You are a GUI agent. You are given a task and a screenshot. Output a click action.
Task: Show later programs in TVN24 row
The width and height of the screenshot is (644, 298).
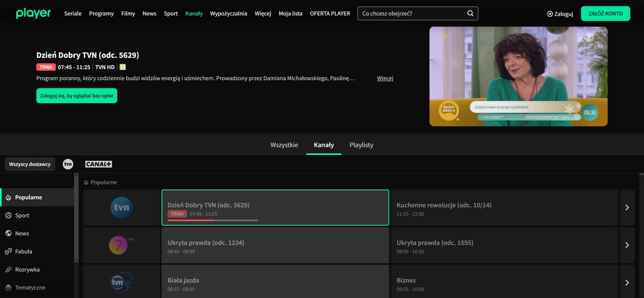pos(627,281)
